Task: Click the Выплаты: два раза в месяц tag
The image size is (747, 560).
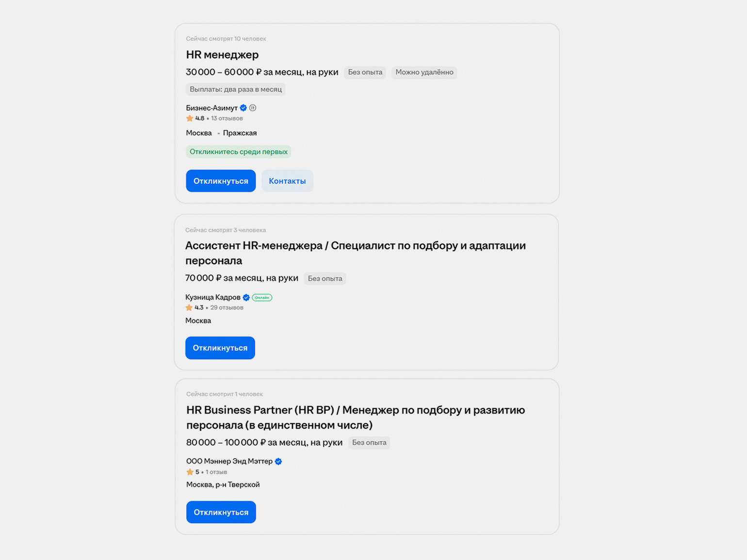Action: pyautogui.click(x=236, y=89)
